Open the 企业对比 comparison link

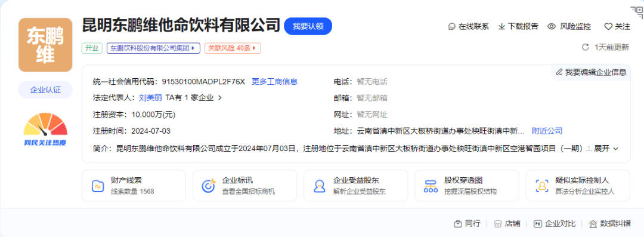(560, 224)
